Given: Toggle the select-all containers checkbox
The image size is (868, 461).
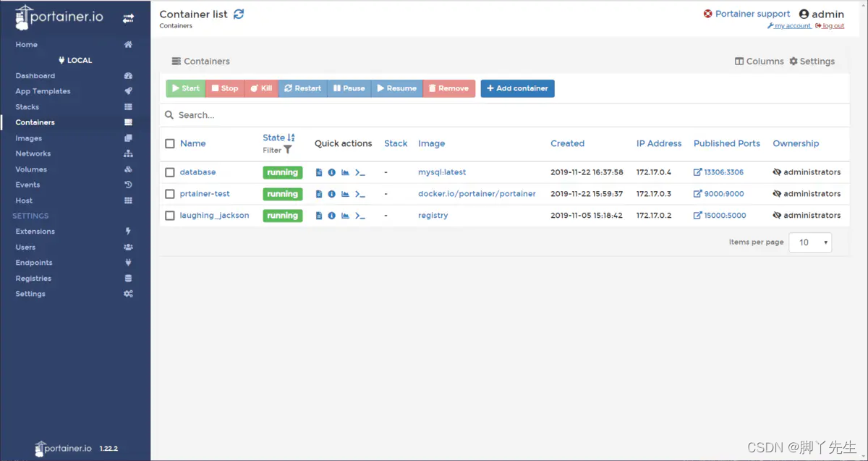Looking at the screenshot, I should [x=170, y=143].
